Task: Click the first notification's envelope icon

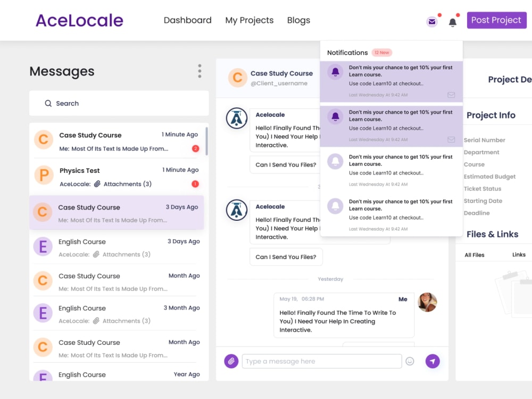Action: (451, 95)
